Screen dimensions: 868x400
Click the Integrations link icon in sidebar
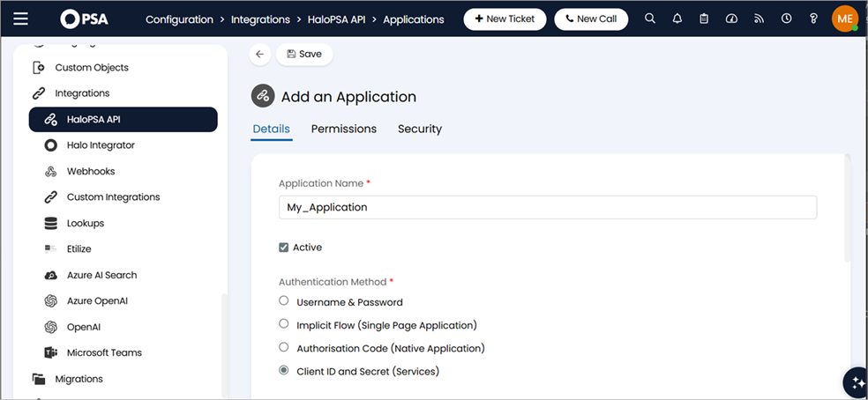39,93
